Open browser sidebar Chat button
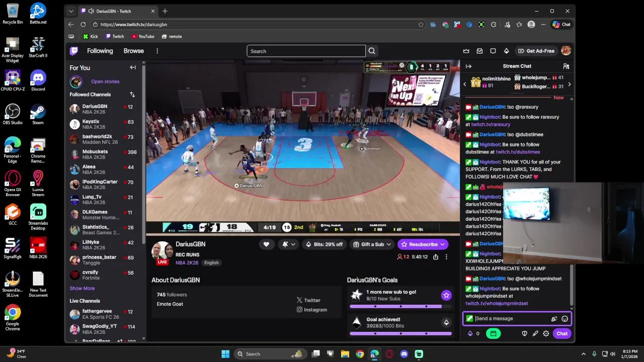The height and width of the screenshot is (362, 644). 561,24
